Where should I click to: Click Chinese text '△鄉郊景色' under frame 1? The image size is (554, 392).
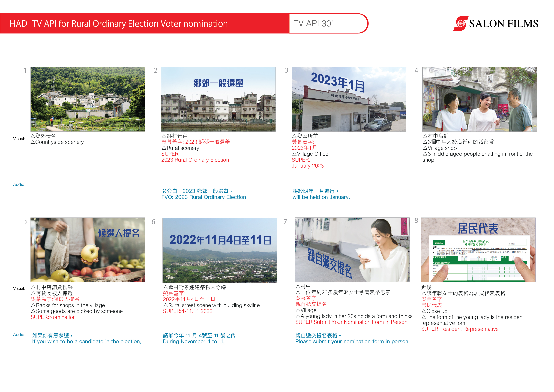43,136
